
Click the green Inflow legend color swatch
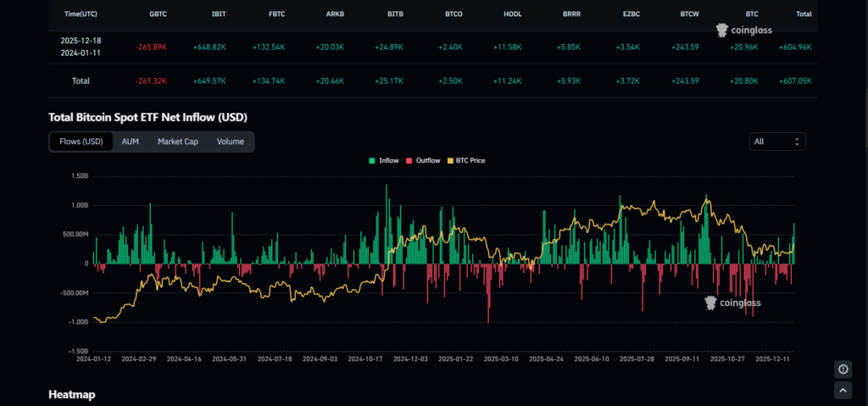pos(371,160)
